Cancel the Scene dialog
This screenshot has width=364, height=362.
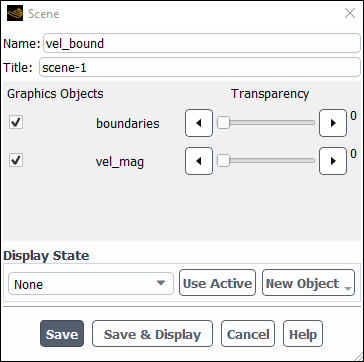248,334
